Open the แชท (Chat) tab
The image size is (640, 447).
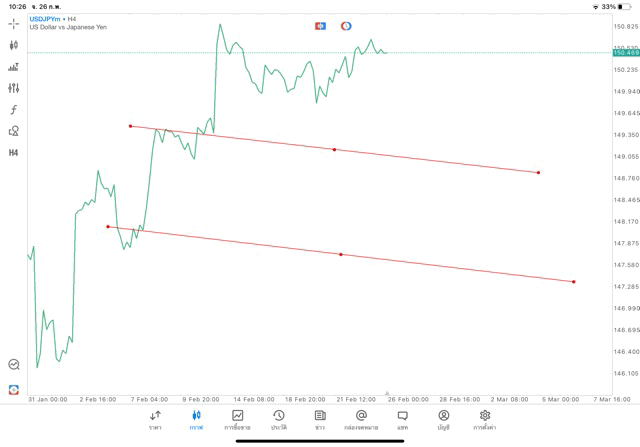[x=402, y=419]
